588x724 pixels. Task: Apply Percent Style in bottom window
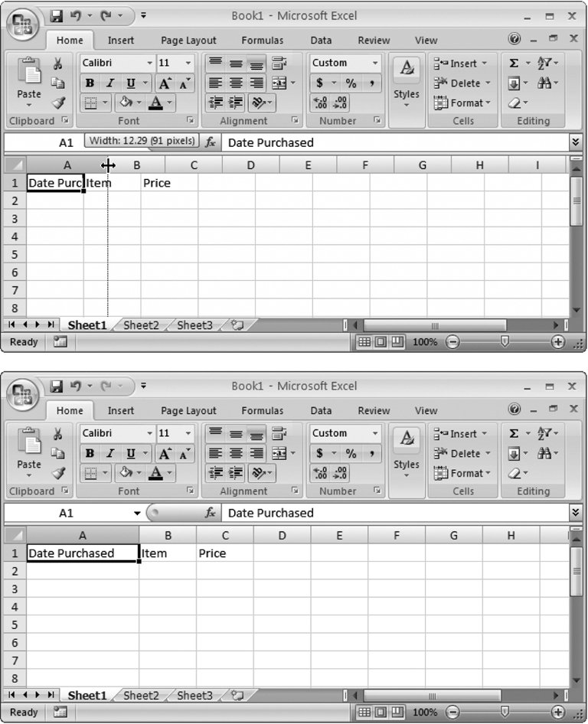(x=351, y=454)
